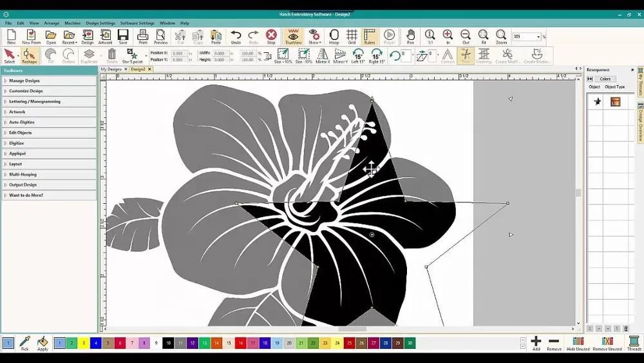Click the Pan hand tool

pyautogui.click(x=410, y=36)
